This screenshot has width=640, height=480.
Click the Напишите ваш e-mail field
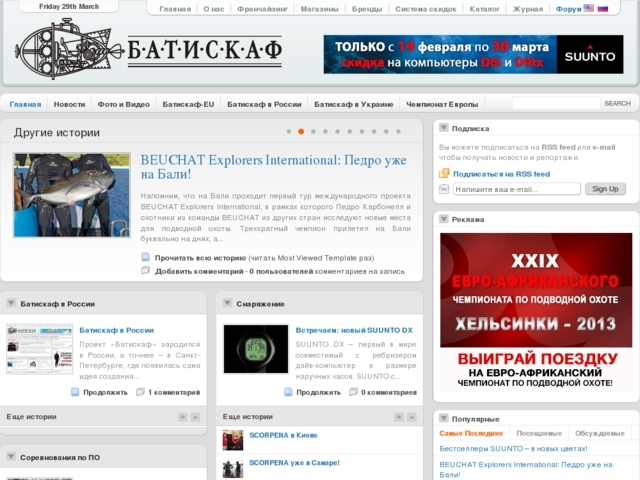tap(516, 189)
